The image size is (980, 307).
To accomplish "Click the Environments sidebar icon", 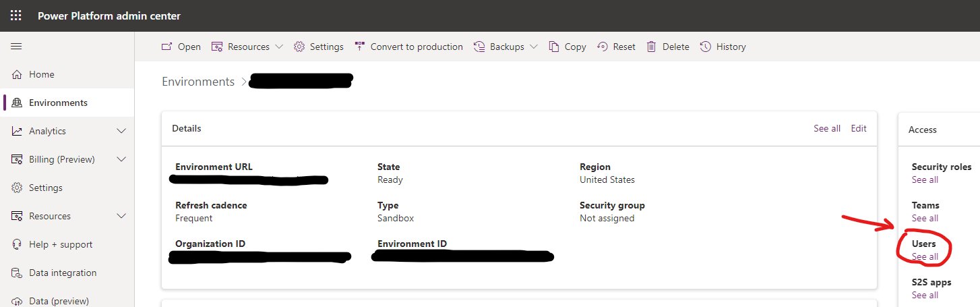I will [17, 103].
